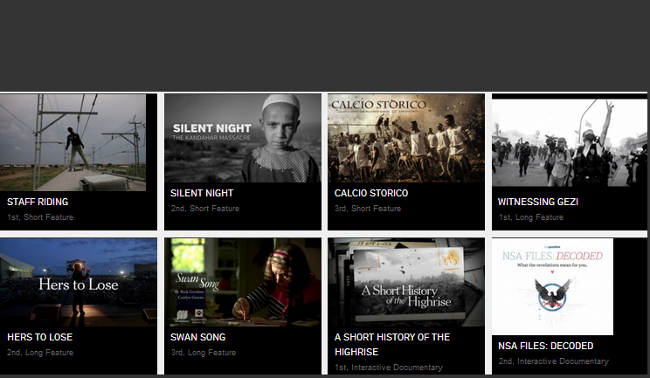Image resolution: width=650 pixels, height=378 pixels.
Task: Click the '1st, Long Feature' caption
Action: coord(531,217)
